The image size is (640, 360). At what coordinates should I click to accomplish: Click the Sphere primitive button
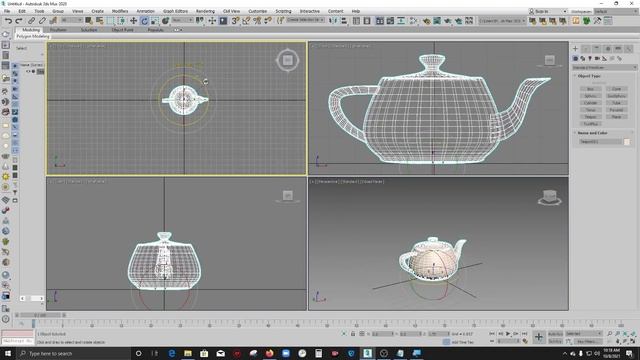coord(591,96)
